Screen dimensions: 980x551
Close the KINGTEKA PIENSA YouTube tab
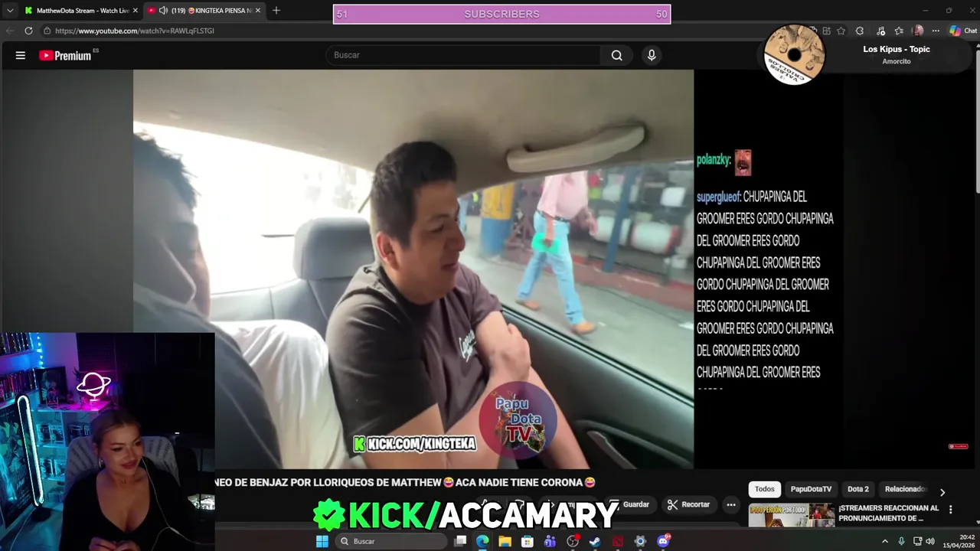point(258,11)
